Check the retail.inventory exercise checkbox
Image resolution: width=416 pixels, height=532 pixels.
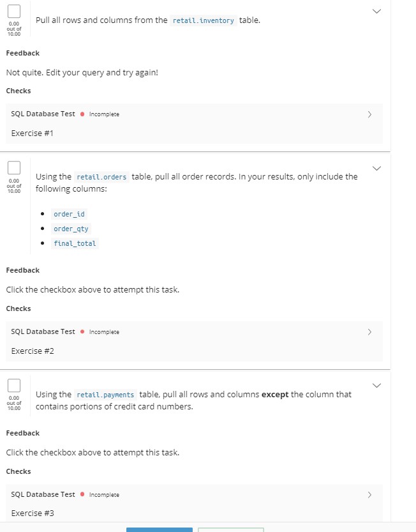14,11
